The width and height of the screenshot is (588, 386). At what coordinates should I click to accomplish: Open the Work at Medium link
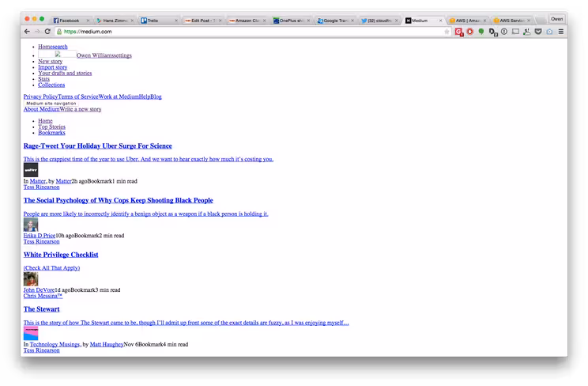coord(119,96)
